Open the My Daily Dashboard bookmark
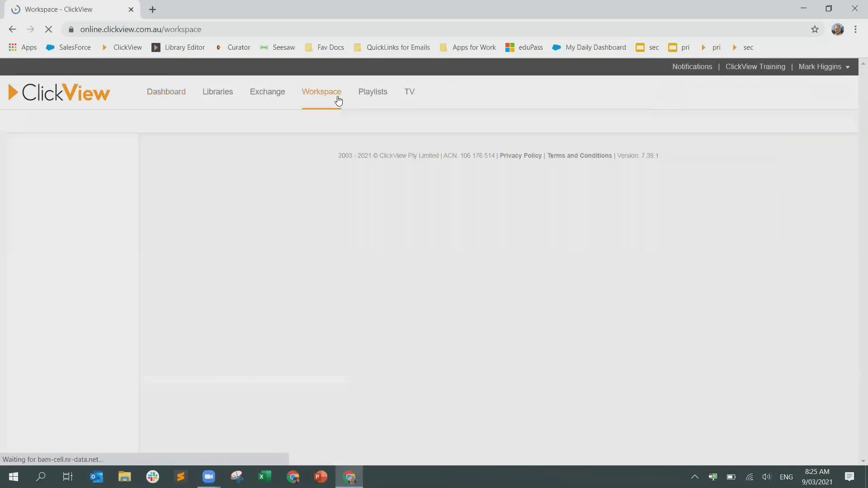 click(589, 47)
